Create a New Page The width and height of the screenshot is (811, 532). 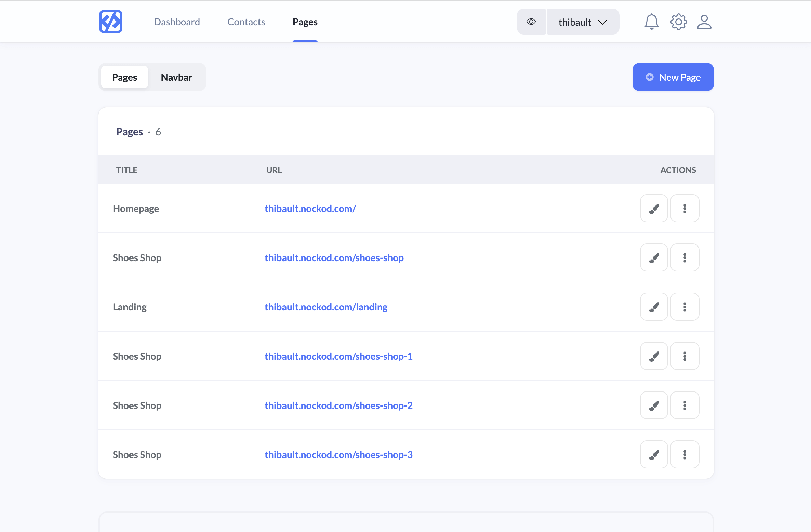673,77
